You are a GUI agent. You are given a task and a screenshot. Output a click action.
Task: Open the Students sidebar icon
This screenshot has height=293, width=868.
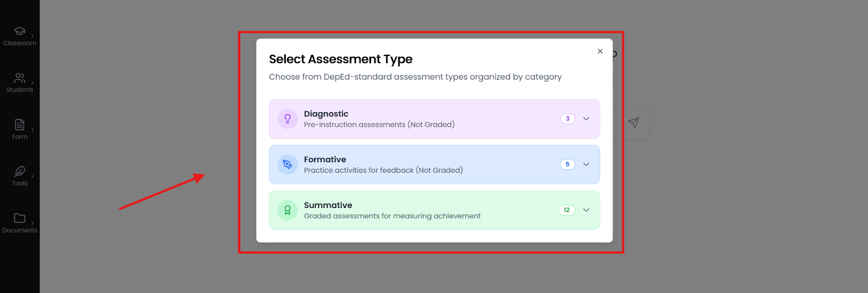click(x=20, y=78)
